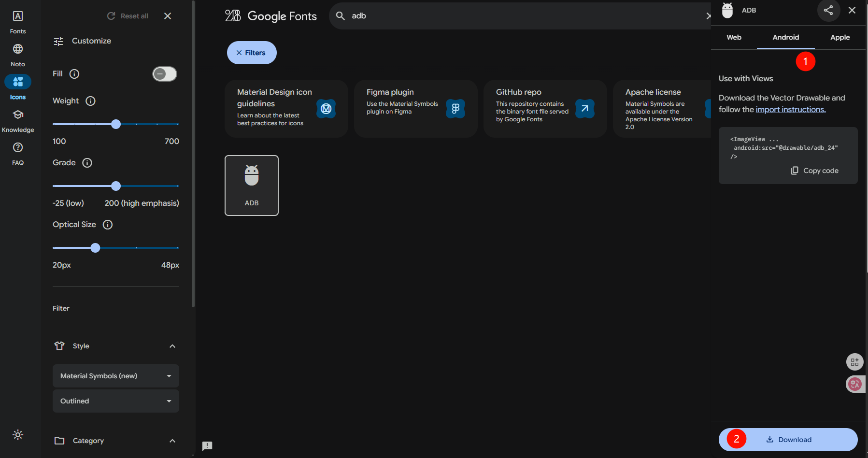Select the Icons sidebar item
Image resolution: width=868 pixels, height=458 pixels.
pyautogui.click(x=18, y=87)
